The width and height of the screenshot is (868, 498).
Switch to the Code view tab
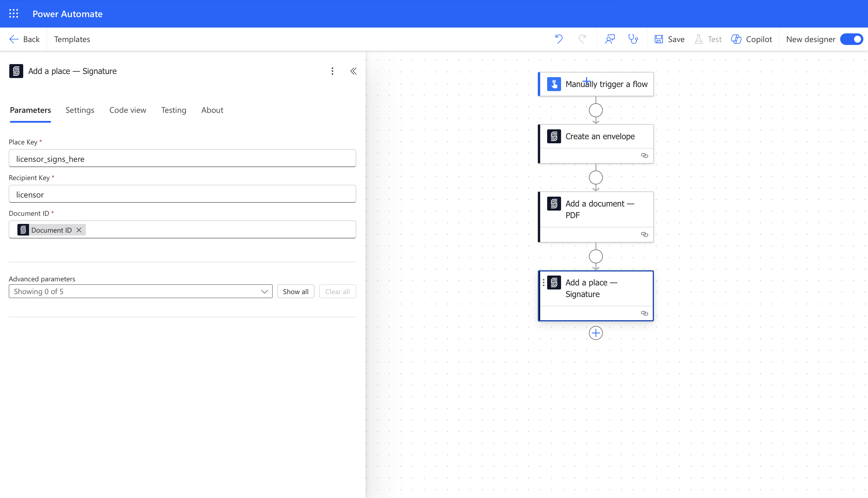tap(128, 110)
